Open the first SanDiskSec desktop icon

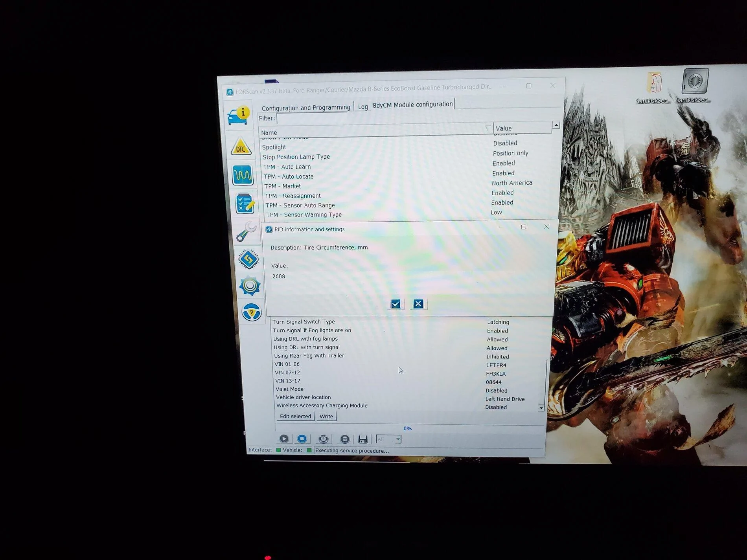pos(653,88)
